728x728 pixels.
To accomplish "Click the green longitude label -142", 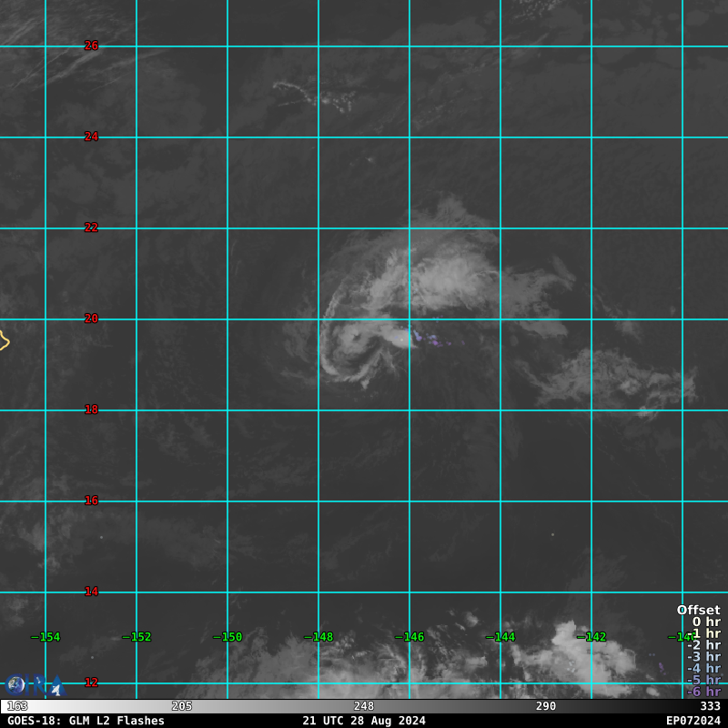I will [591, 637].
